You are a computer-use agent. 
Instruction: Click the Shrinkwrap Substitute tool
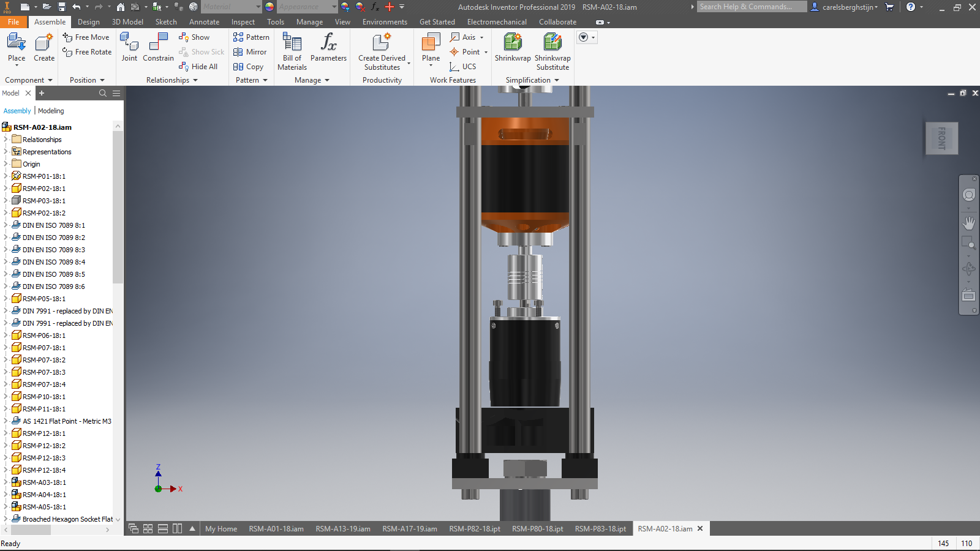pyautogui.click(x=552, y=52)
